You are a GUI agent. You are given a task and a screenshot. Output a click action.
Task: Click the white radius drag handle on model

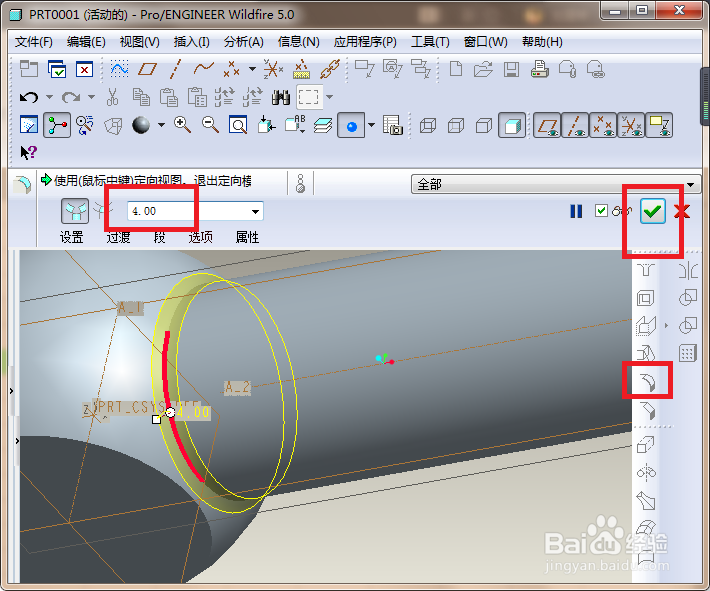coord(156,419)
